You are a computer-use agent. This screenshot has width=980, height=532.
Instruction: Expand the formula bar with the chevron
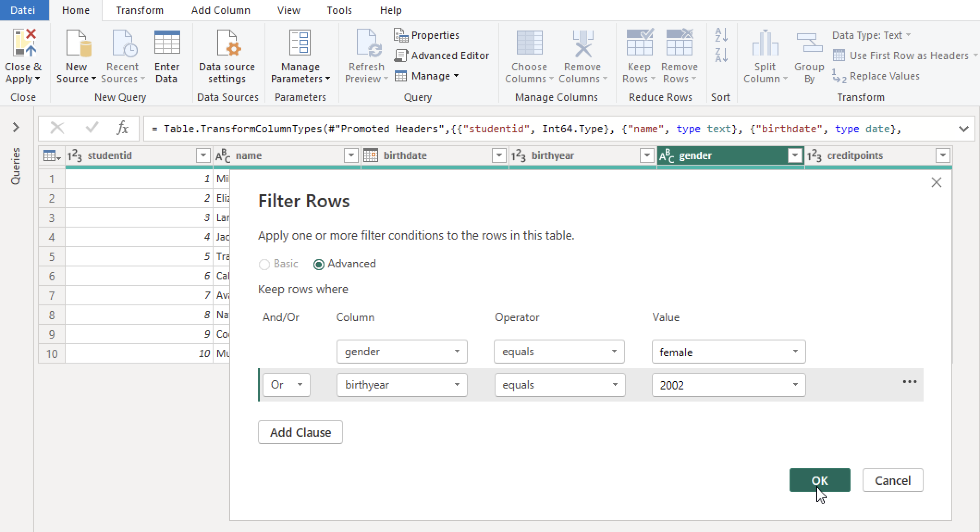point(963,128)
